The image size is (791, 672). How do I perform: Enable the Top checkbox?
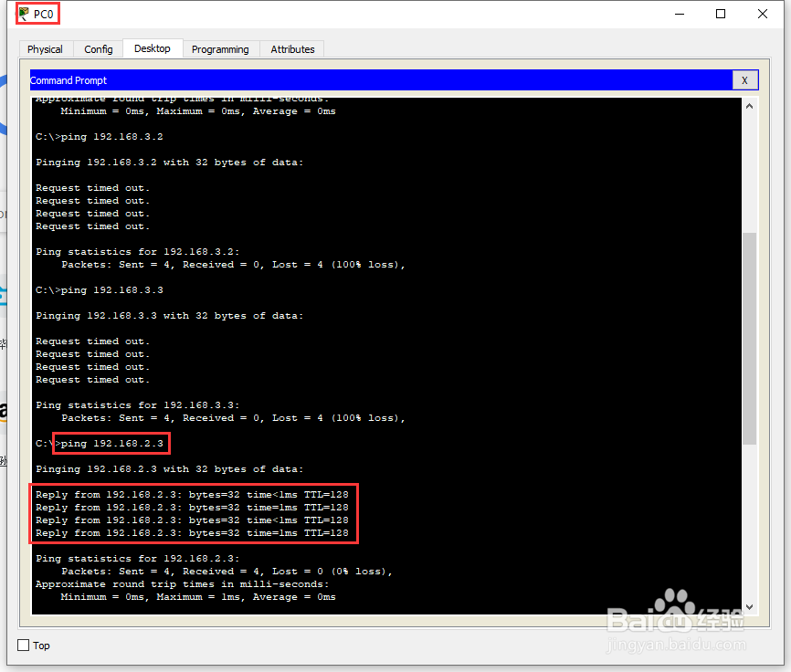point(24,646)
